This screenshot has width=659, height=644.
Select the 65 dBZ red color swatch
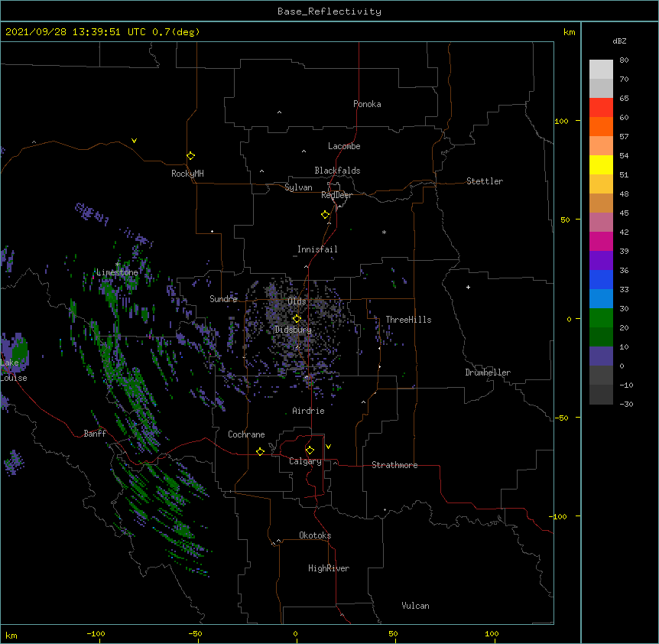601,107
